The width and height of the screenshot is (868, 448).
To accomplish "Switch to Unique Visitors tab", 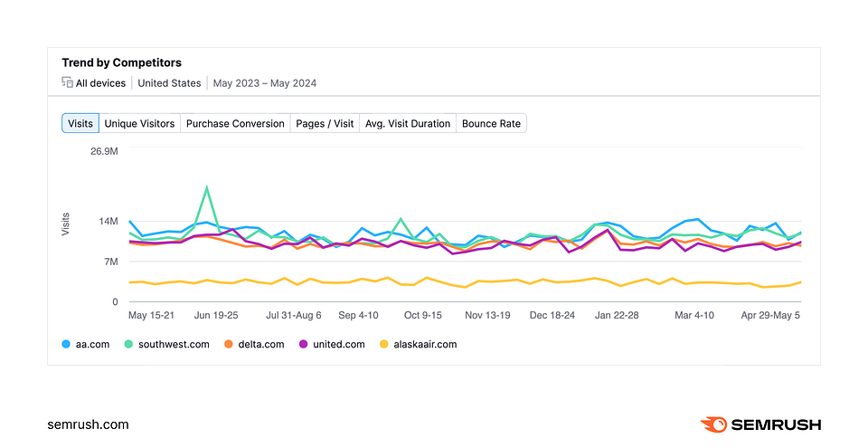I will pyautogui.click(x=139, y=123).
